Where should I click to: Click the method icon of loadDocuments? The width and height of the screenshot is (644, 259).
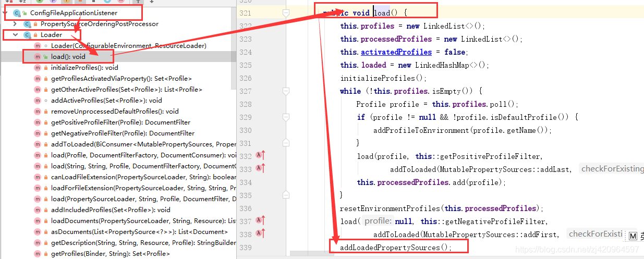38,220
